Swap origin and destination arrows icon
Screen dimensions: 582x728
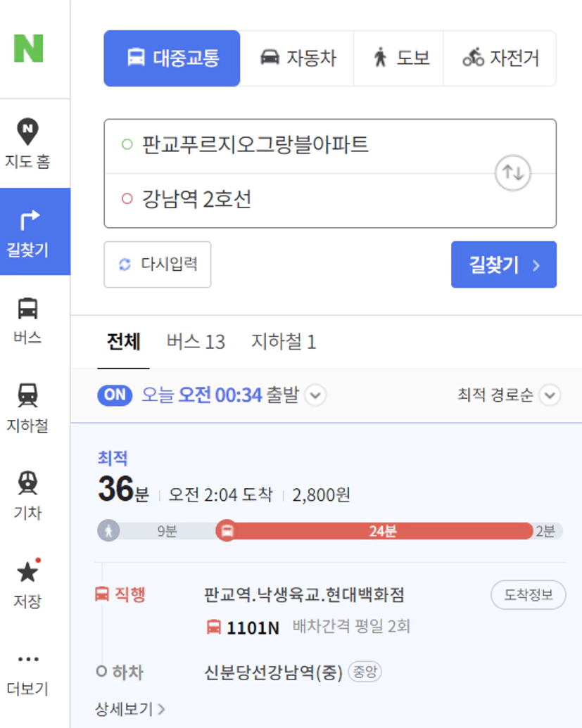(x=513, y=172)
